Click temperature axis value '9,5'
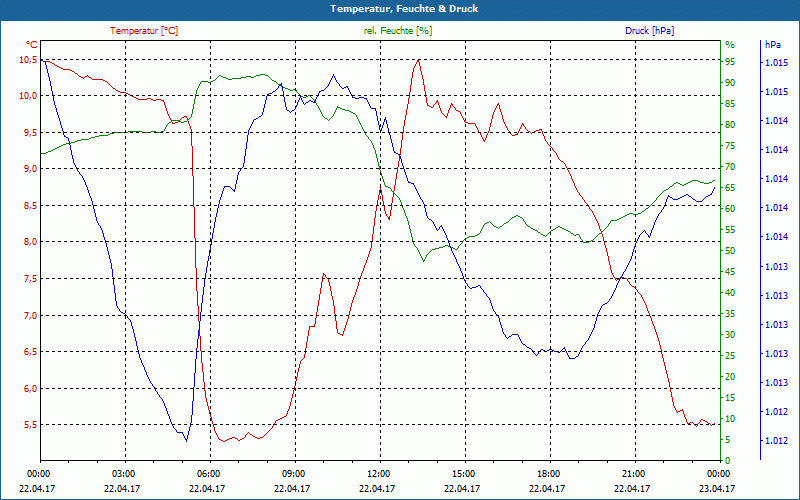 (x=30, y=133)
